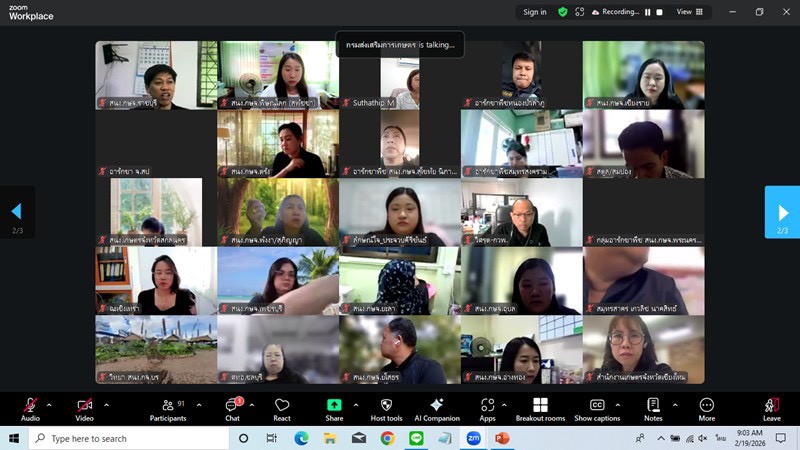Open Host tools shield icon
The image size is (800, 450).
386,408
